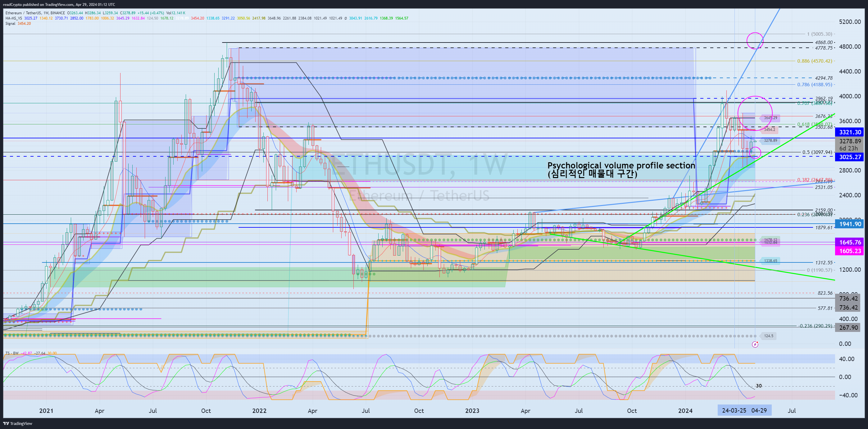Click the 2022 year label on time axis
The width and height of the screenshot is (868, 429).
(259, 410)
